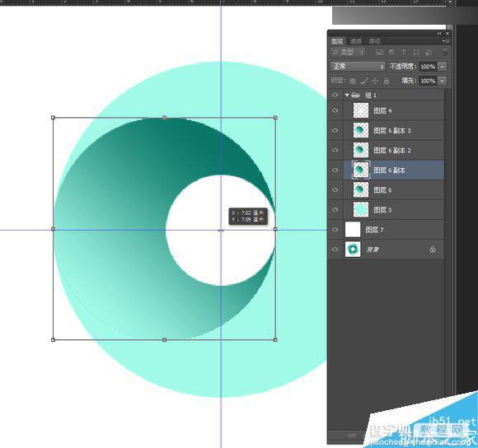Select layer name 背景
The image size is (478, 448).
point(373,250)
